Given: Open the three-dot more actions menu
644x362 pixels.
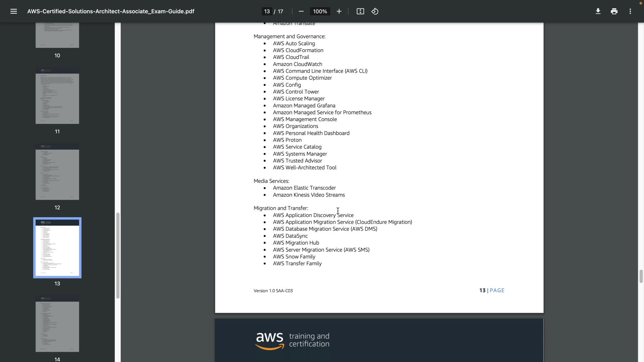Looking at the screenshot, I should [x=630, y=11].
